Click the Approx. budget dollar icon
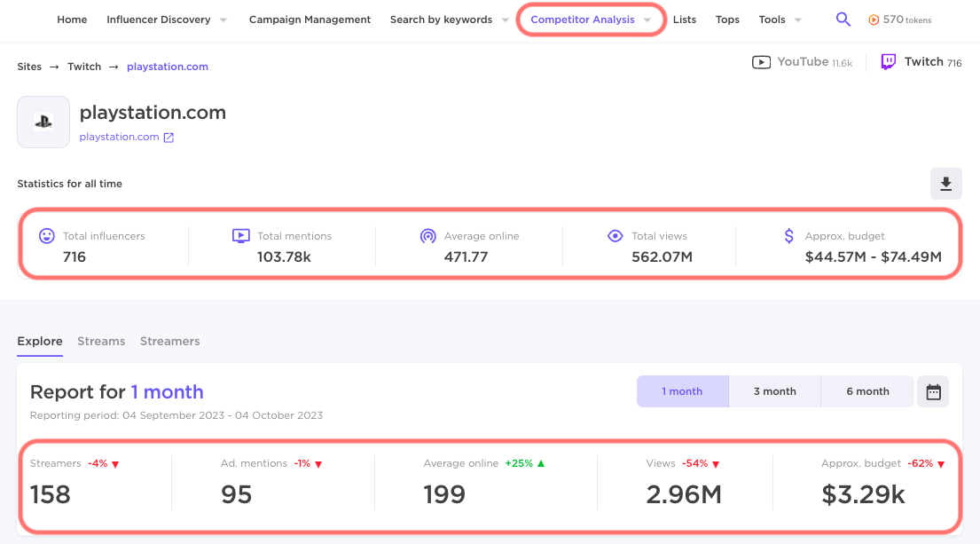 (x=789, y=236)
